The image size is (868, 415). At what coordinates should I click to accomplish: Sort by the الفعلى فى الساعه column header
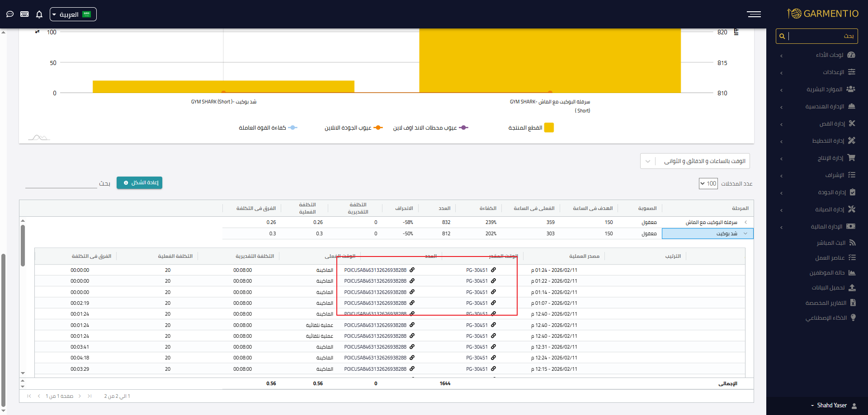tap(534, 208)
